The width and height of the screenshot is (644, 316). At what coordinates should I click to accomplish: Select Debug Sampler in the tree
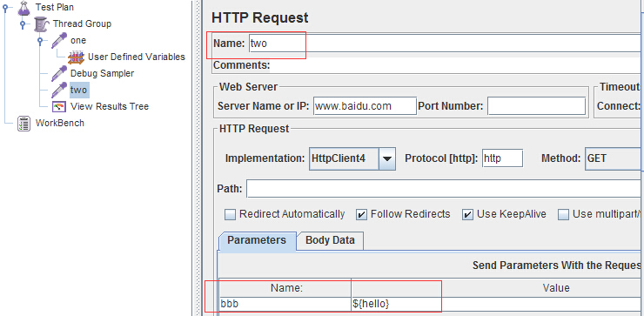point(103,73)
